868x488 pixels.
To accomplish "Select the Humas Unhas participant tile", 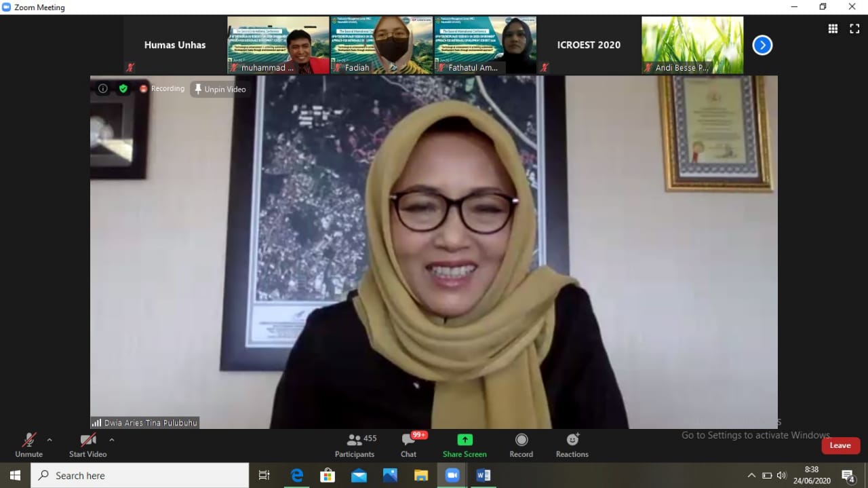I will click(x=174, y=45).
